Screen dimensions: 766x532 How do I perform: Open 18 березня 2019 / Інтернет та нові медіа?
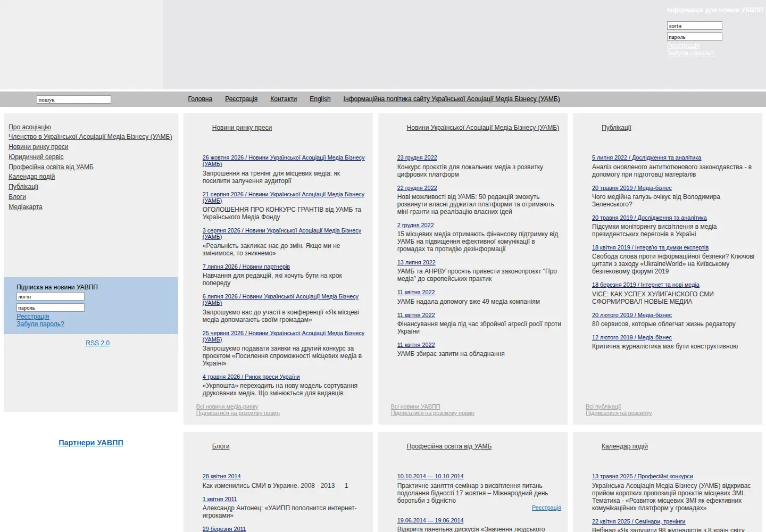click(x=646, y=285)
